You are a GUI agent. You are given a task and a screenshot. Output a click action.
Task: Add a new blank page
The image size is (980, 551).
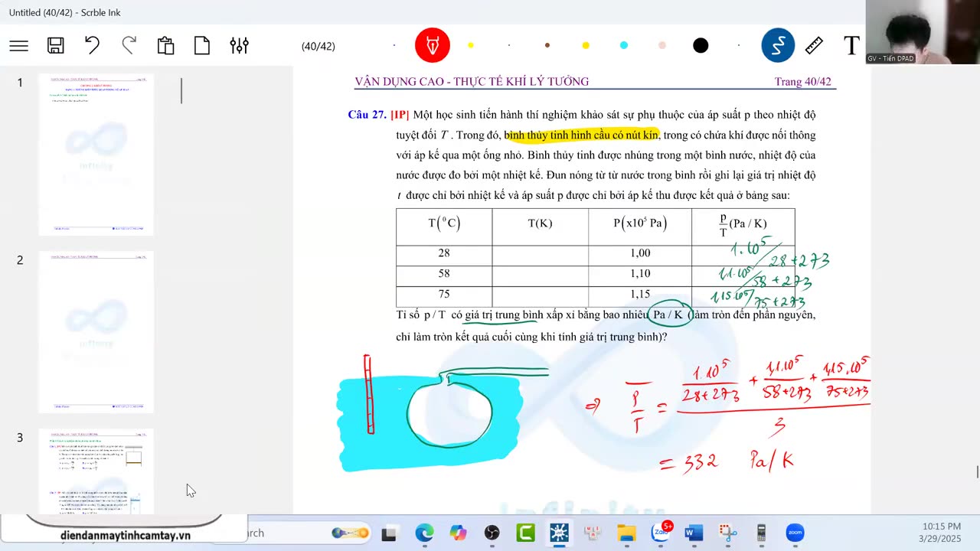point(202,46)
